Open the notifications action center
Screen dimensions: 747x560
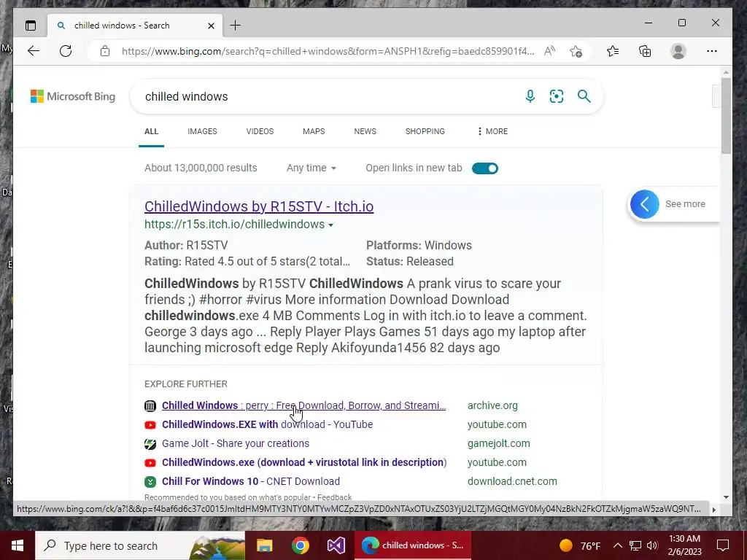723,545
